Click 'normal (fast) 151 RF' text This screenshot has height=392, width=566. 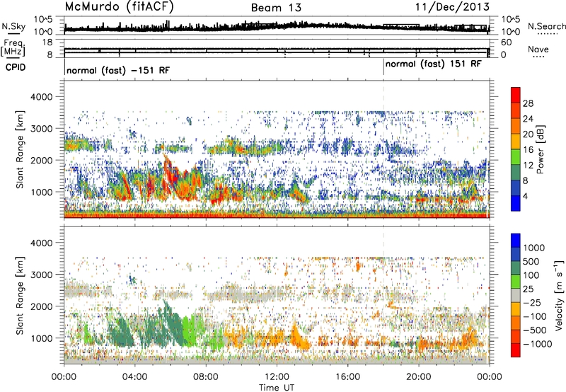coord(433,64)
